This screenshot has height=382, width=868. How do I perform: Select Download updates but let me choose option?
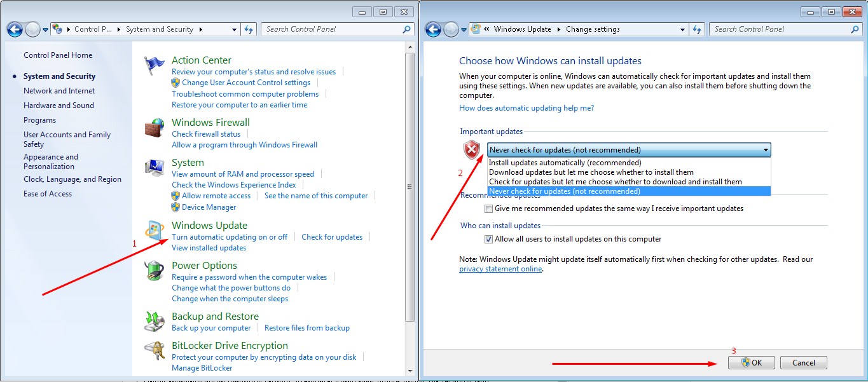click(x=629, y=172)
